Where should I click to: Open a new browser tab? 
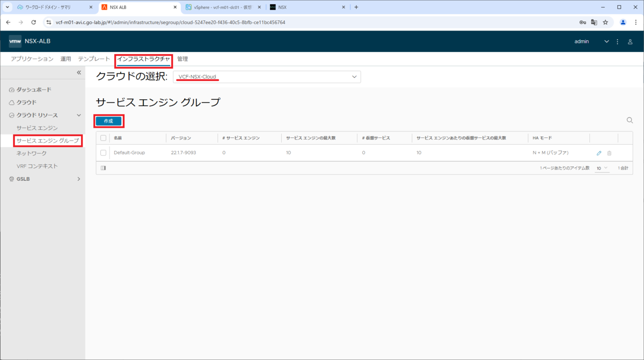(356, 7)
